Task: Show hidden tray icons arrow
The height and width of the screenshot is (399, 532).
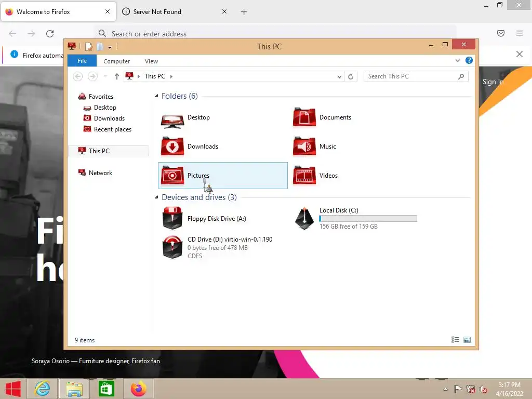Action: tap(445, 389)
